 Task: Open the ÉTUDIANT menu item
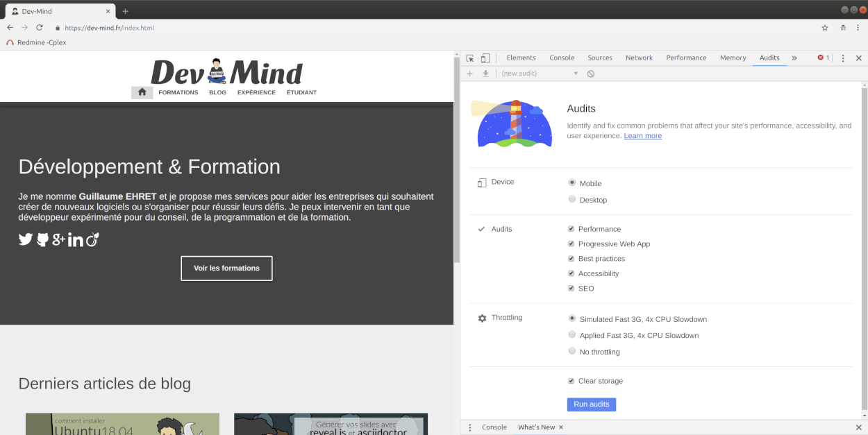pos(301,92)
